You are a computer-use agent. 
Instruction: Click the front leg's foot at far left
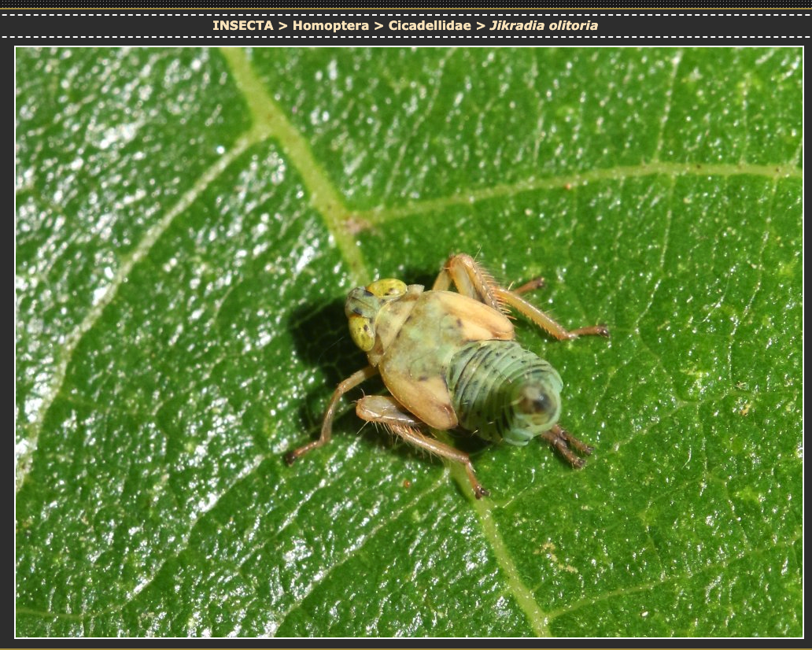point(292,457)
